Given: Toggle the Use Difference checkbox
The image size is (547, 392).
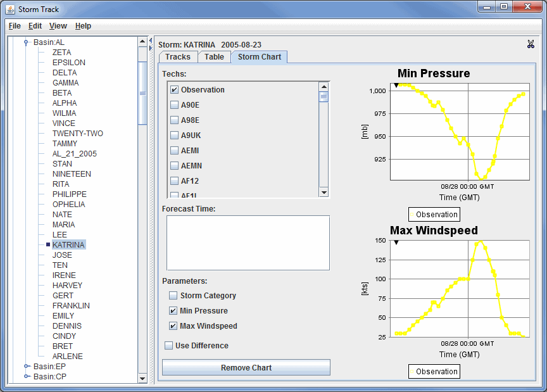Looking at the screenshot, I should click(168, 346).
